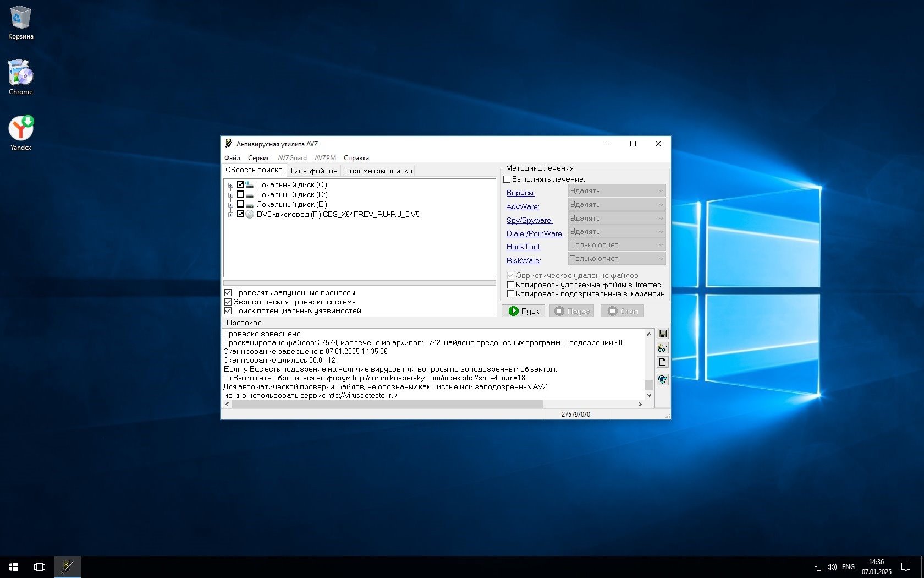
Task: Click the glasses icon beside the protocol
Action: [x=662, y=348]
